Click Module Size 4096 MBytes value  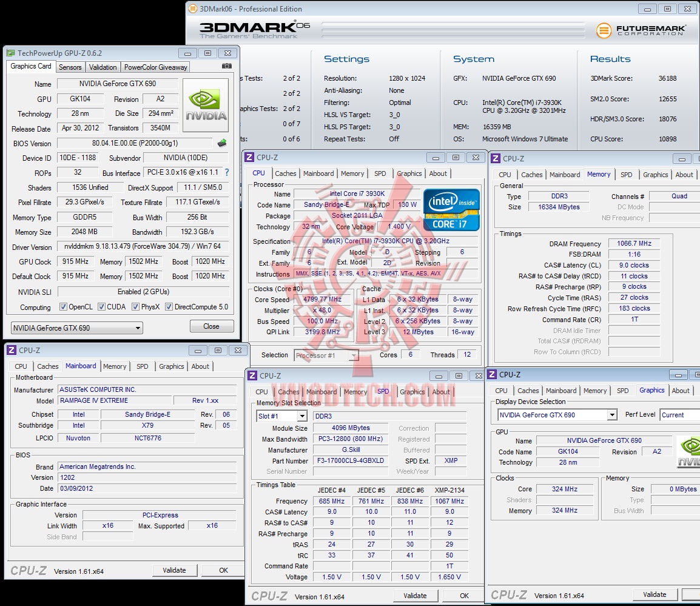pos(351,428)
